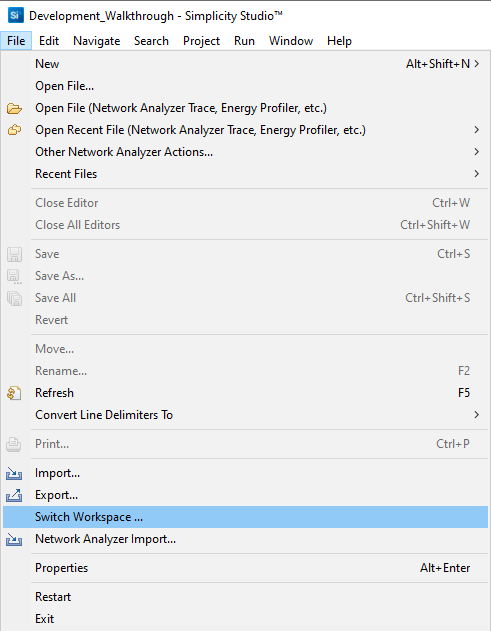Click the Network Analyzer Import icon
The image size is (491, 631).
(x=14, y=539)
